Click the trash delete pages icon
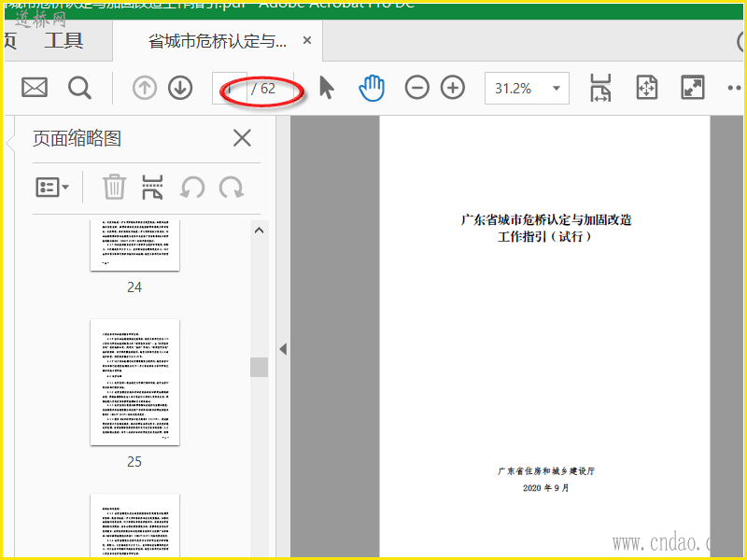Image resolution: width=747 pixels, height=560 pixels. tap(114, 187)
